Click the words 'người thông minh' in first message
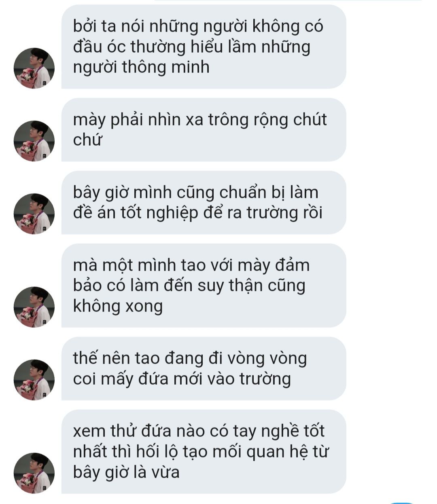The height and width of the screenshot is (504, 437). (141, 68)
